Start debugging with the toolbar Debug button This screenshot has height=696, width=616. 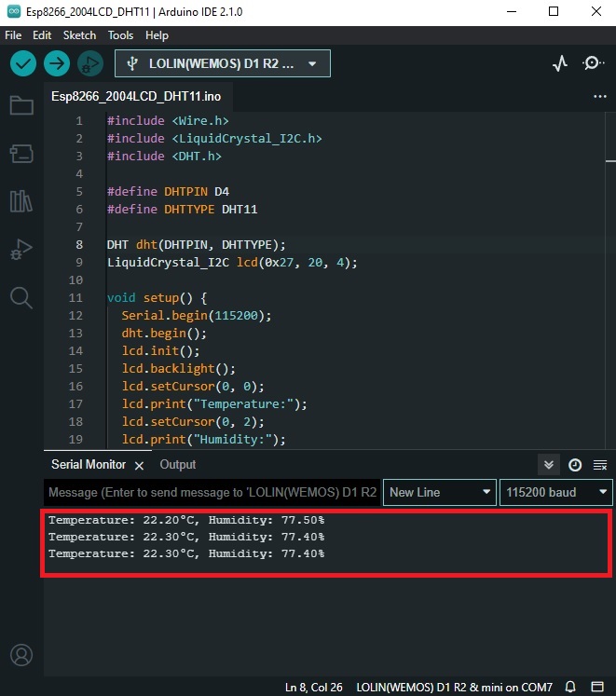click(x=90, y=63)
